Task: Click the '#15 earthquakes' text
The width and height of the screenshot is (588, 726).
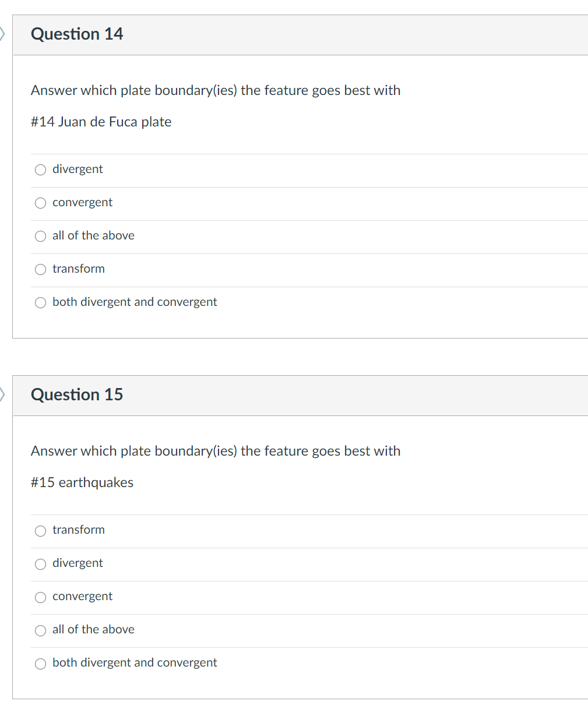Action: 82,482
